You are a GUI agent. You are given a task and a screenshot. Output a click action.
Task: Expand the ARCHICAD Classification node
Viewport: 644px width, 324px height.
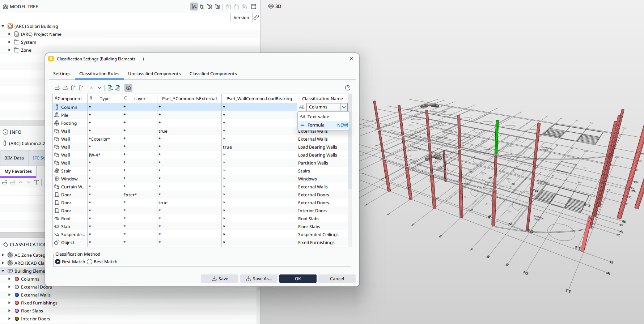pos(3,263)
